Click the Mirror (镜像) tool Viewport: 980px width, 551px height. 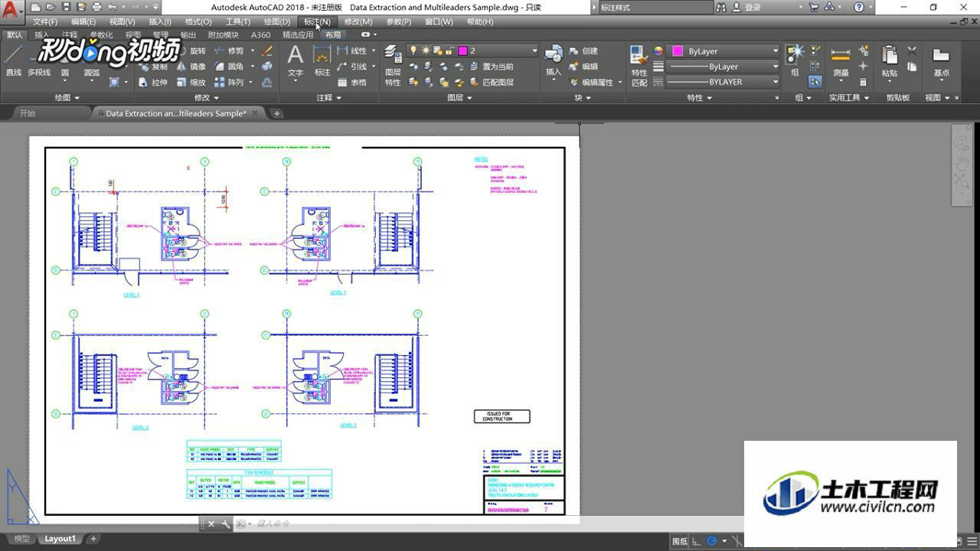pos(191,67)
